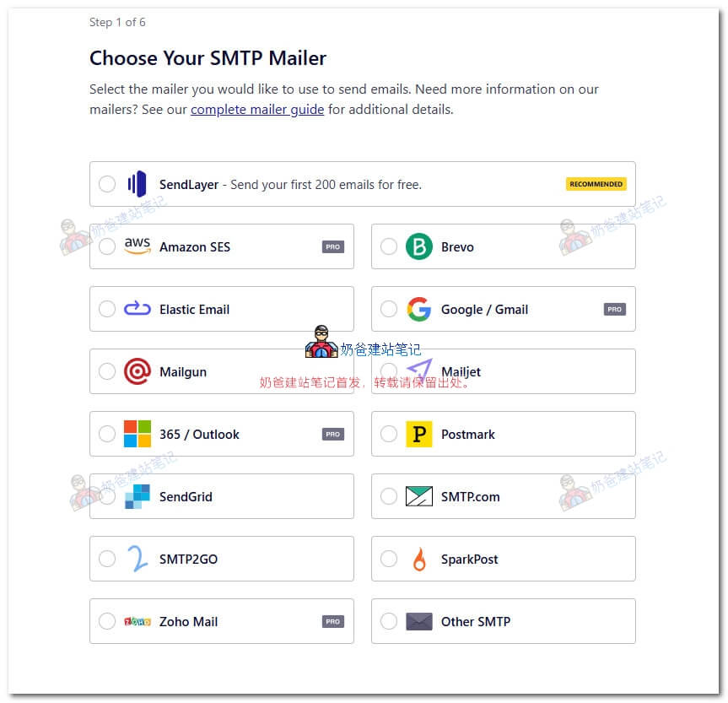Image resolution: width=728 pixels, height=703 pixels.
Task: Select the SendLayer radio button
Action: [x=107, y=184]
